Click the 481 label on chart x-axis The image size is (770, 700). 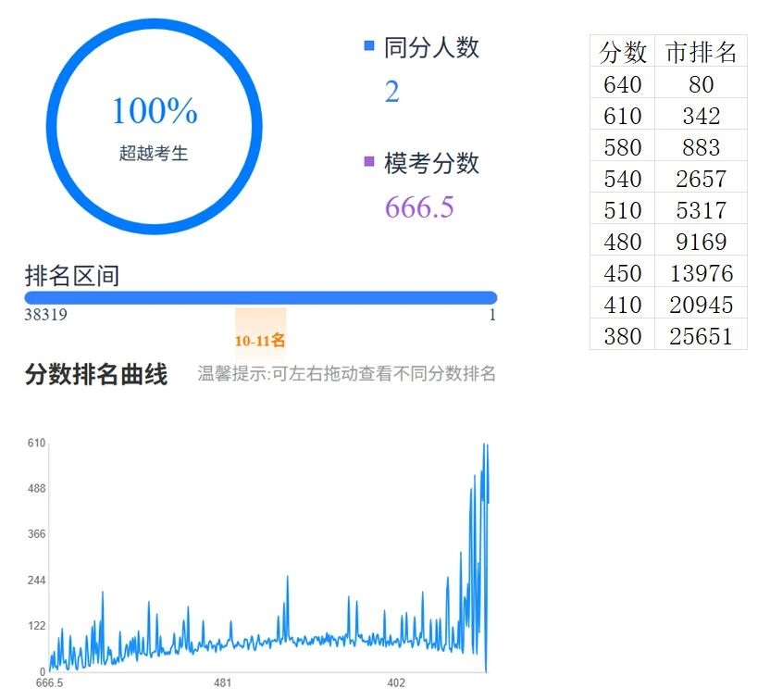tap(222, 683)
